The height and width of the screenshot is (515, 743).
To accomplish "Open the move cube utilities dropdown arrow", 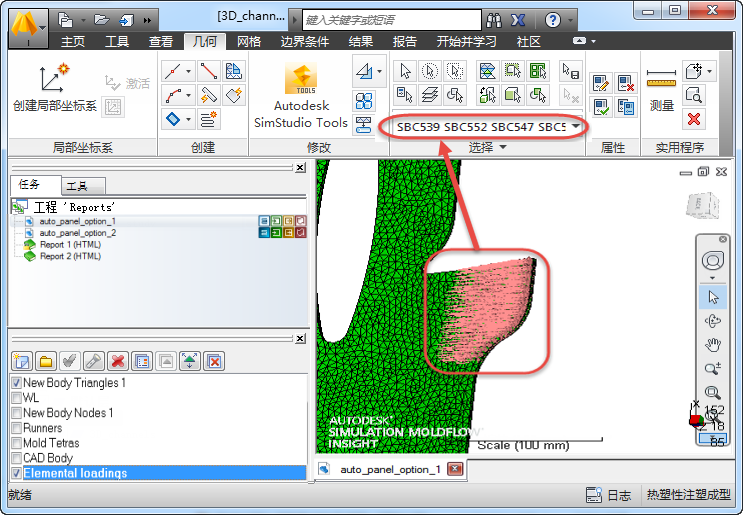I will click(x=710, y=72).
